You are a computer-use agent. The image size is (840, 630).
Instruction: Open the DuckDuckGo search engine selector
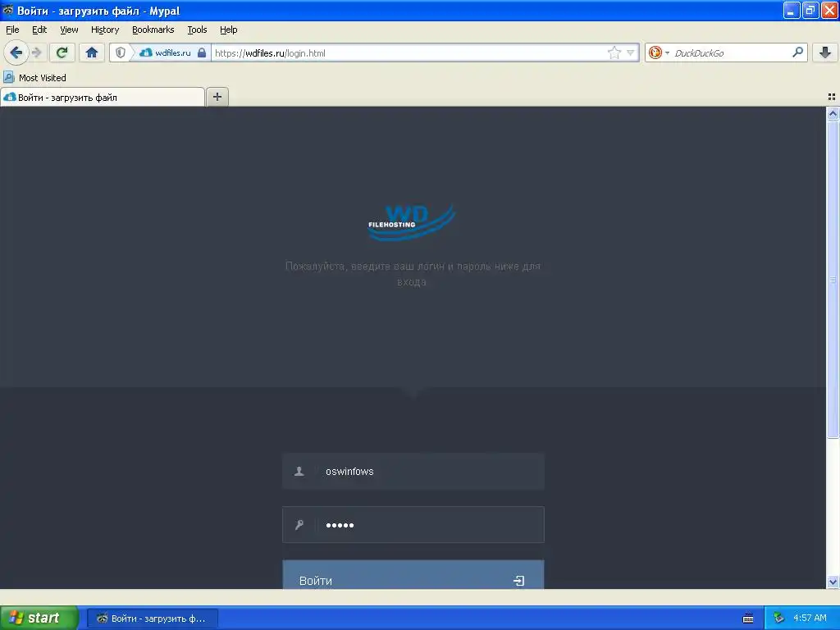659,52
